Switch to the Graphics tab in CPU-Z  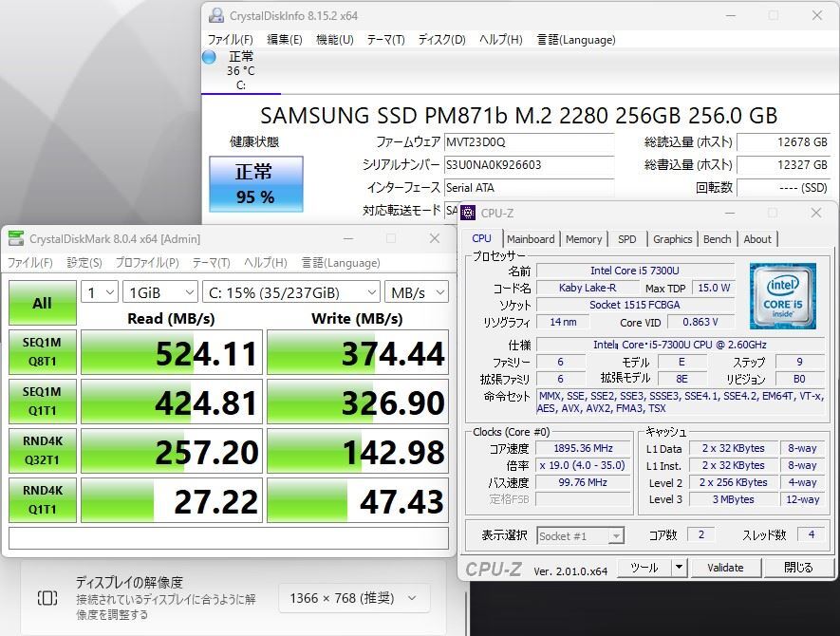point(672,239)
